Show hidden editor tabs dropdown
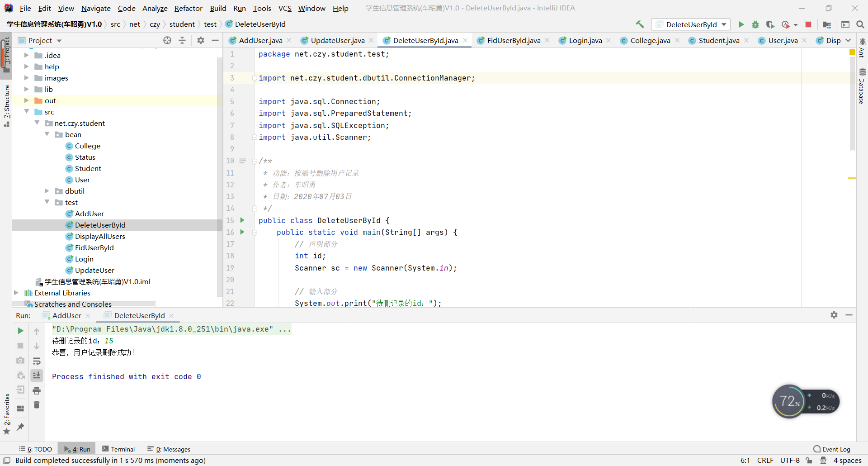868x466 pixels. tap(848, 40)
